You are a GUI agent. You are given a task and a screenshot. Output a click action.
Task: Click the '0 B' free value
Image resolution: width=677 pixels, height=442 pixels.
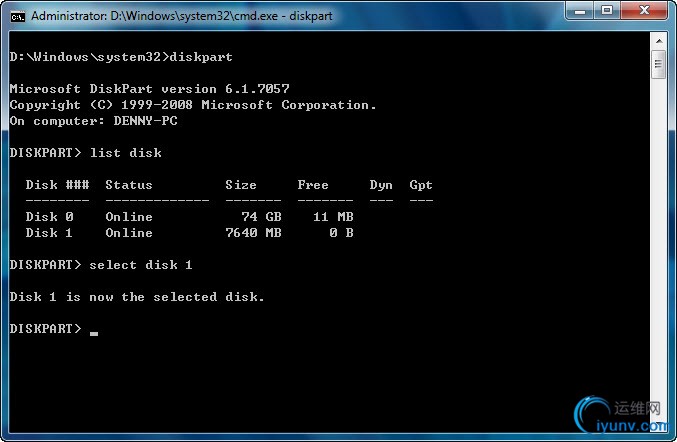point(341,233)
